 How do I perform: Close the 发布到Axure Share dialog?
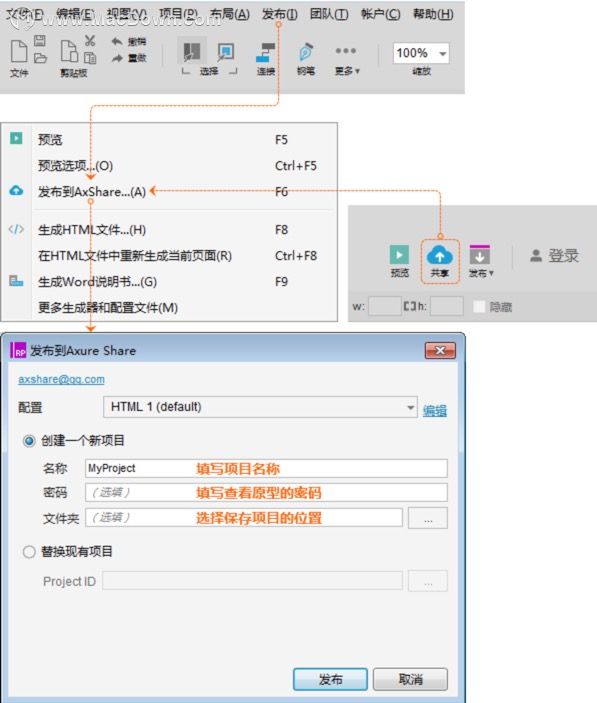pos(440,351)
